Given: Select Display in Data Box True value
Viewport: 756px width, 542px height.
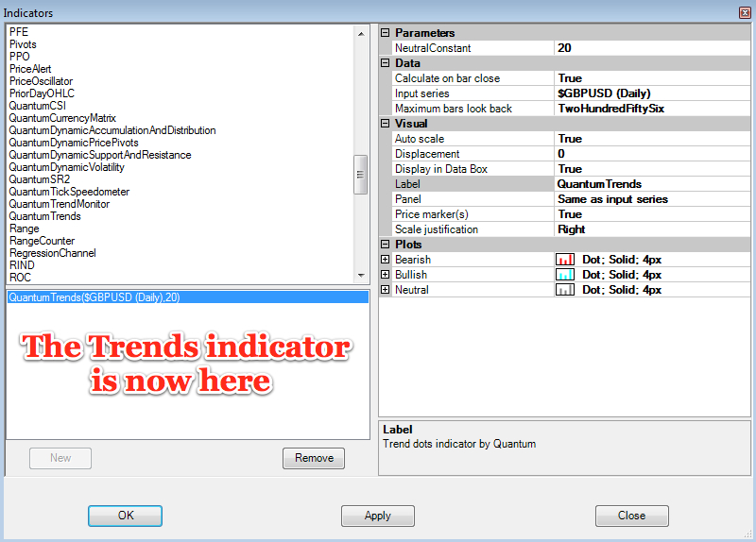Looking at the screenshot, I should tap(652, 169).
